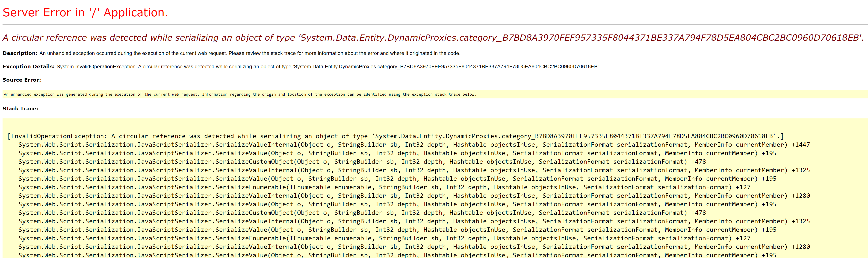Viewport: 868px width, 258px height.
Task: Click the yellow source error message box
Action: point(240,95)
